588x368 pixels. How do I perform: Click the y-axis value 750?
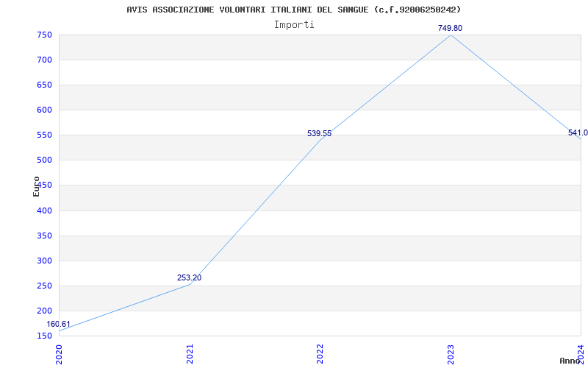click(x=44, y=35)
